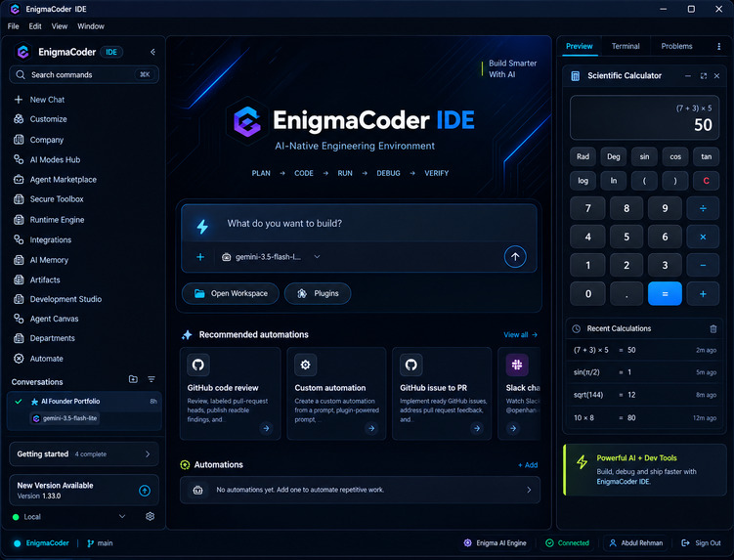Click Enigma AI Engine in status bar
Screen dimensions: 734x560
click(x=495, y=543)
